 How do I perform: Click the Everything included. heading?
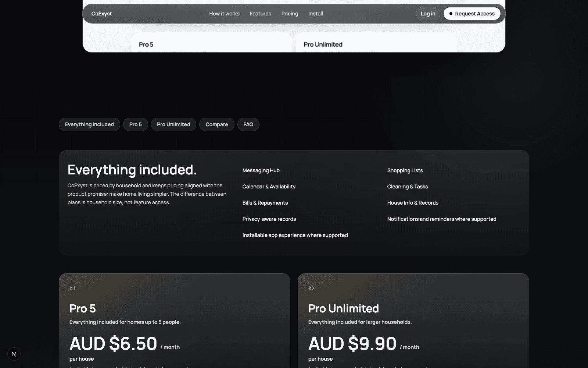point(132,170)
